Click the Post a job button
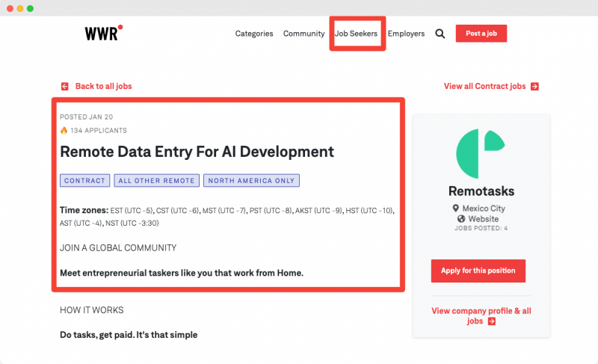 (481, 34)
